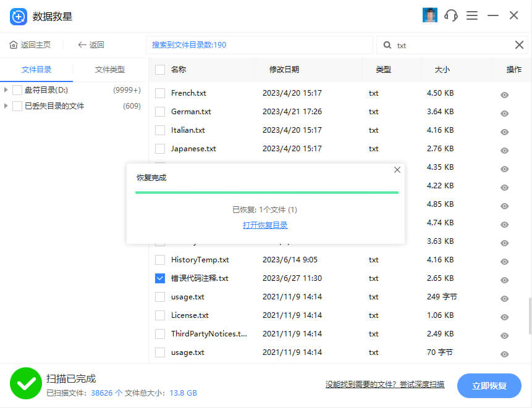Click the 立即恢复 button
532x408 pixels.
click(489, 386)
